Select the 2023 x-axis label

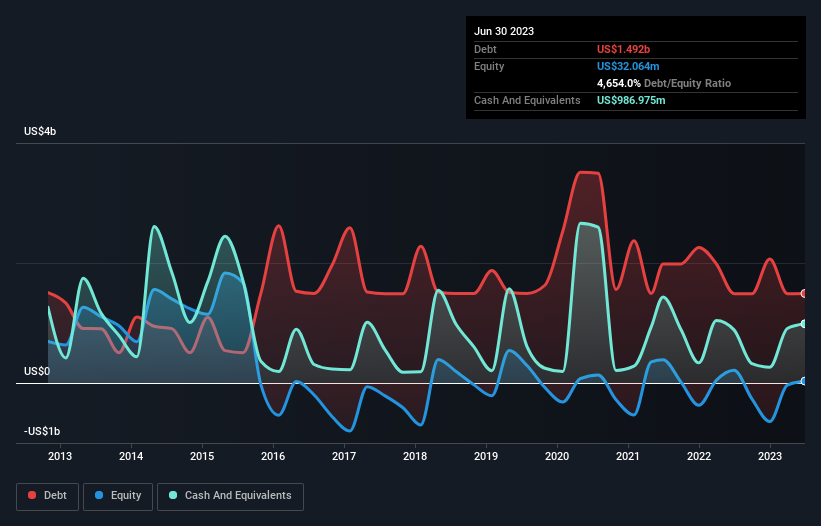770,456
